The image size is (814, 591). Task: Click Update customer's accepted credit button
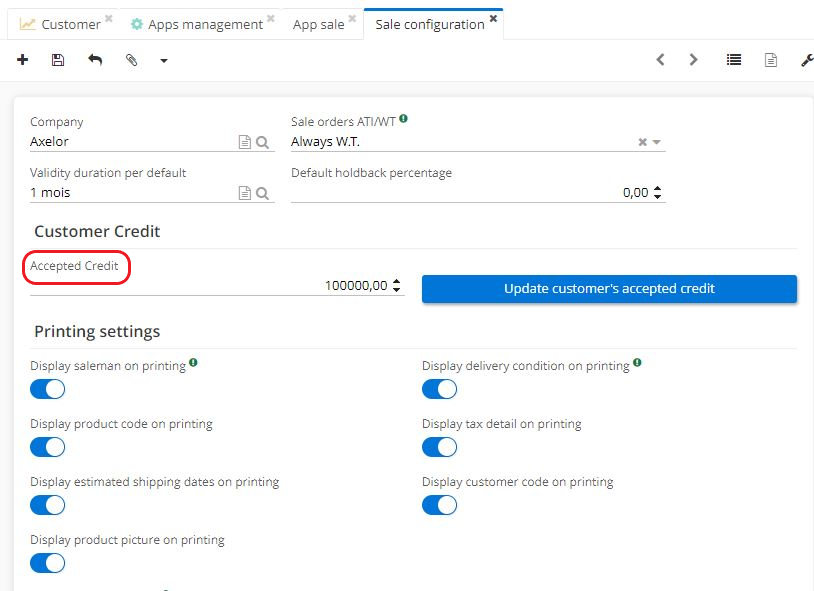tap(609, 289)
